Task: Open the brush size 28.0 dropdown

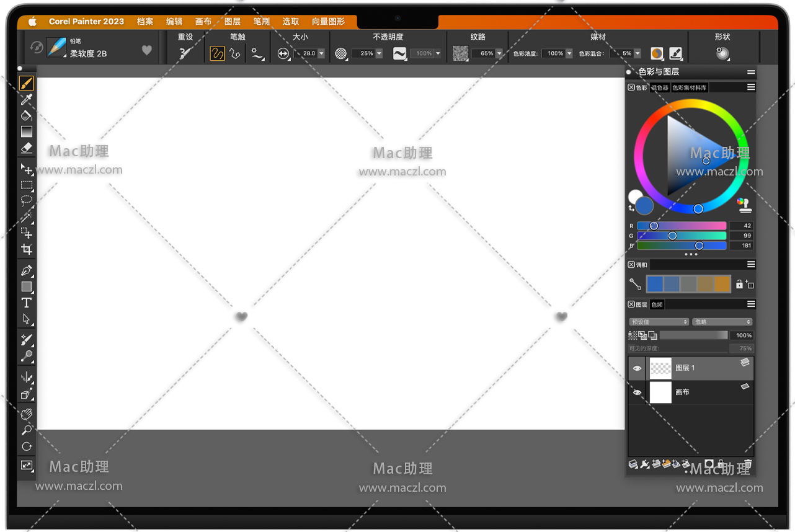Action: pos(321,54)
